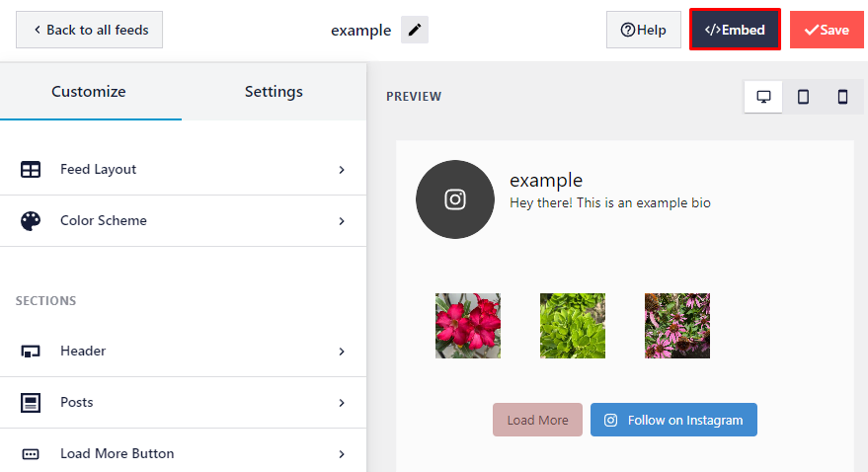Click the Feed Layout grid icon
This screenshot has height=472, width=868.
point(31,170)
